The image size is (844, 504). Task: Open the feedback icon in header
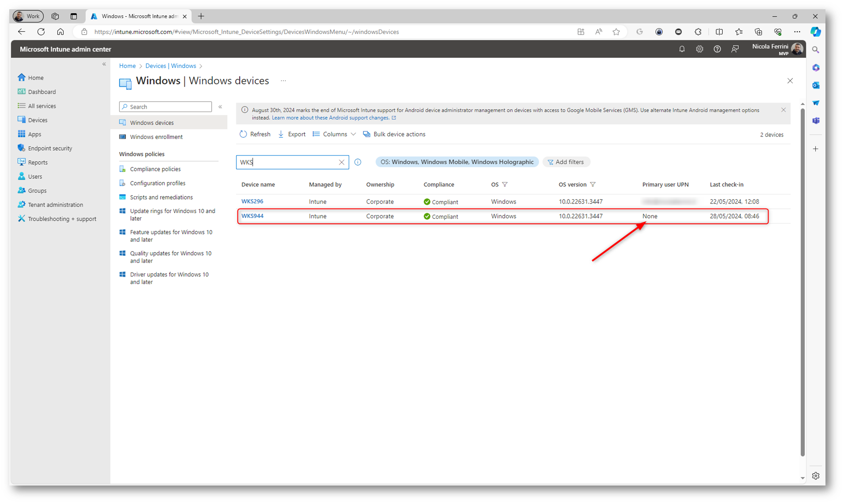pyautogui.click(x=735, y=49)
